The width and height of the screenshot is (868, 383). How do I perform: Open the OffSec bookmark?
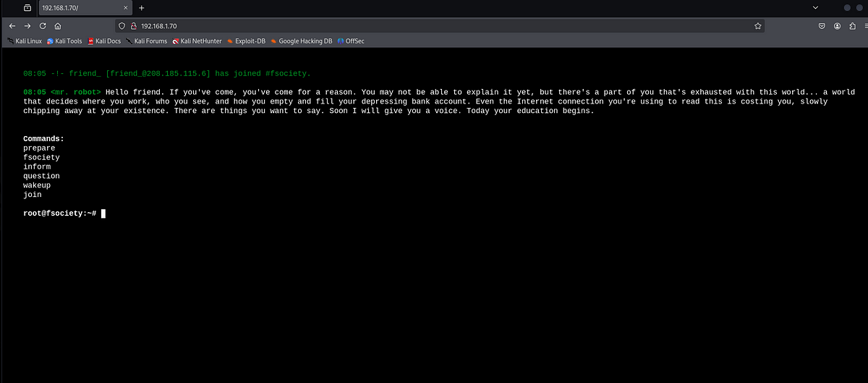coord(351,41)
